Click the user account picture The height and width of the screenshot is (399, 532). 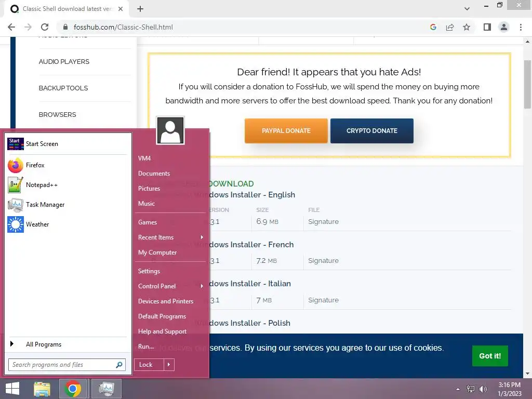pos(170,130)
